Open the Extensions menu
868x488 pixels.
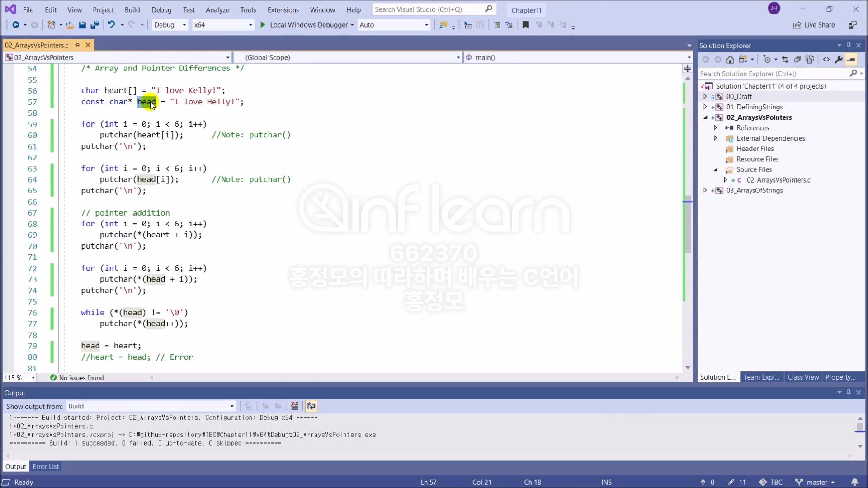tap(283, 9)
